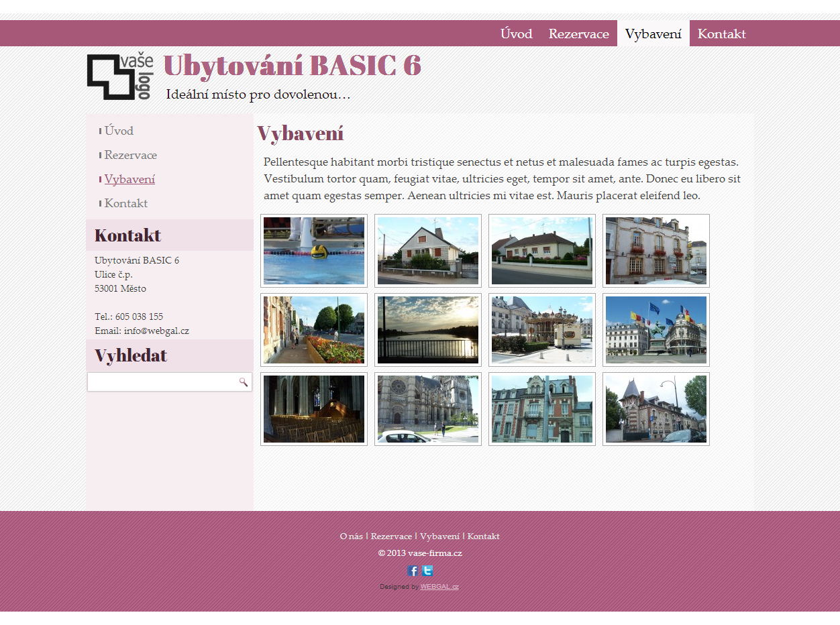Click the Twitter icon in the footer
This screenshot has width=840, height=625.
(x=427, y=571)
